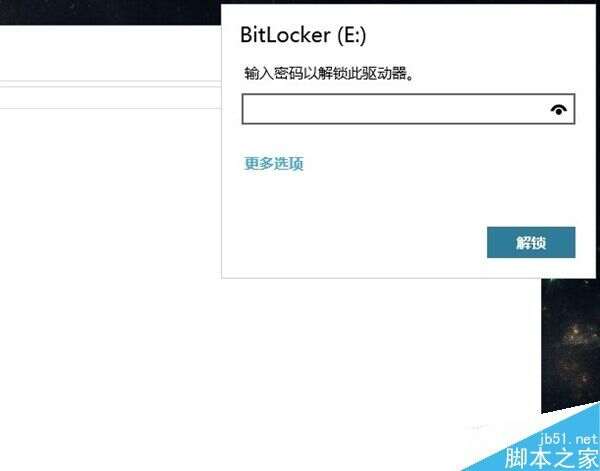Viewport: 600px width, 471px height.
Task: Click the 输入密码以解锁此驱动器 prompt text
Action: (x=329, y=73)
